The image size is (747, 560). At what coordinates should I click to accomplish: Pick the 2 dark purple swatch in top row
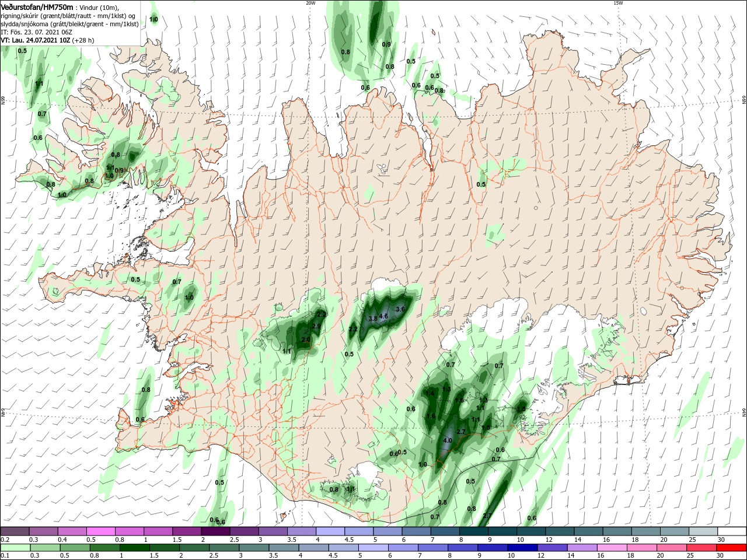coord(215,531)
